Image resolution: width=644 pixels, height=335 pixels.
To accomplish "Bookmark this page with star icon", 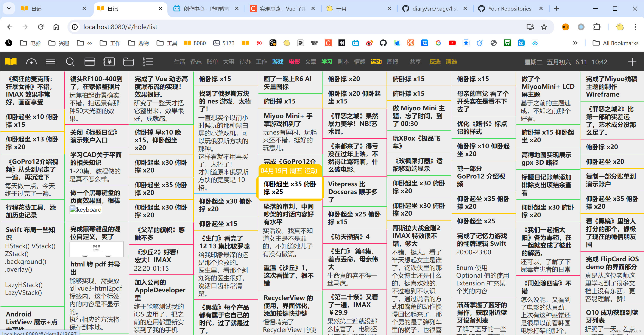I will tap(544, 27).
